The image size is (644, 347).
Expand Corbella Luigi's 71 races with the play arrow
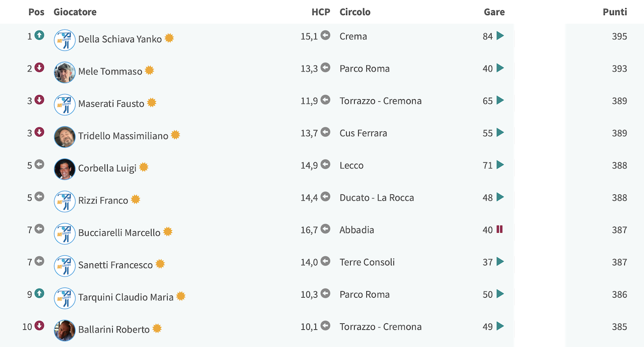(500, 165)
